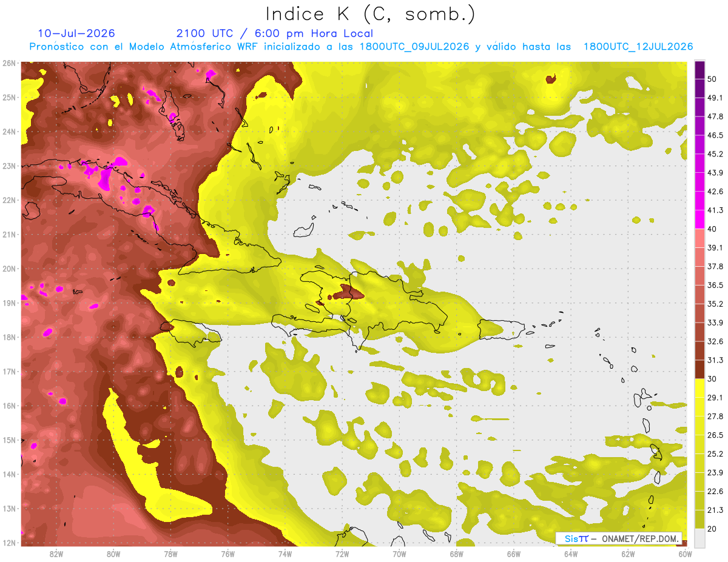Click the legend value '20'
The width and height of the screenshot is (728, 562).
coord(713,529)
